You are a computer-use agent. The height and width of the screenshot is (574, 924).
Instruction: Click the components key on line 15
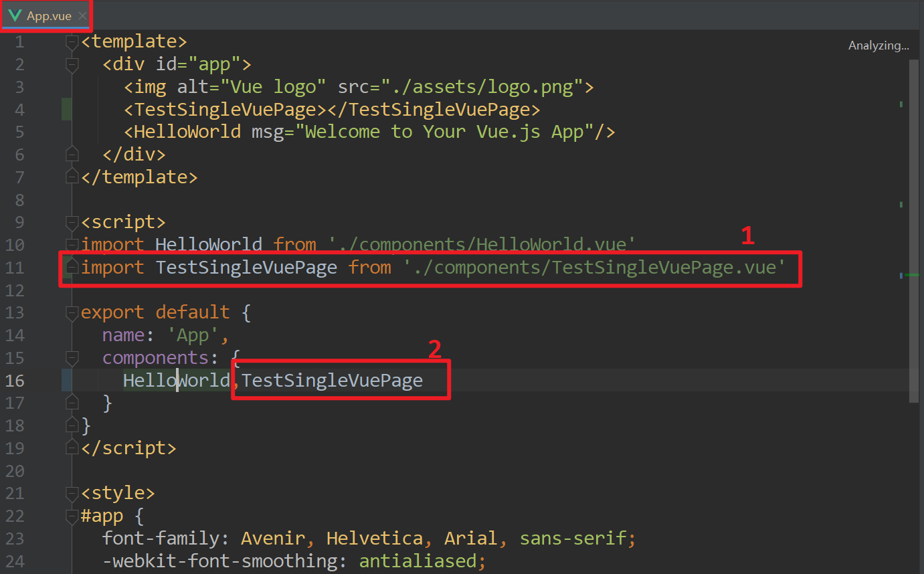click(x=155, y=357)
